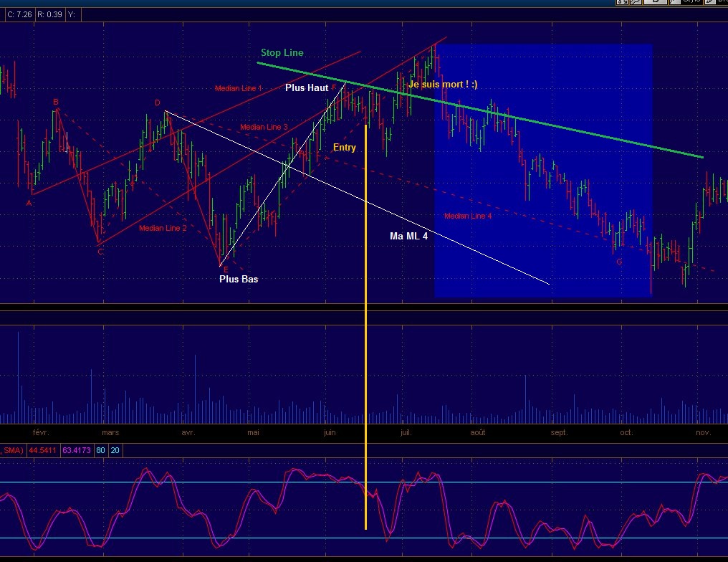This screenshot has width=728, height=562.
Task: Select the Plus Haut annotation
Action: click(x=307, y=87)
